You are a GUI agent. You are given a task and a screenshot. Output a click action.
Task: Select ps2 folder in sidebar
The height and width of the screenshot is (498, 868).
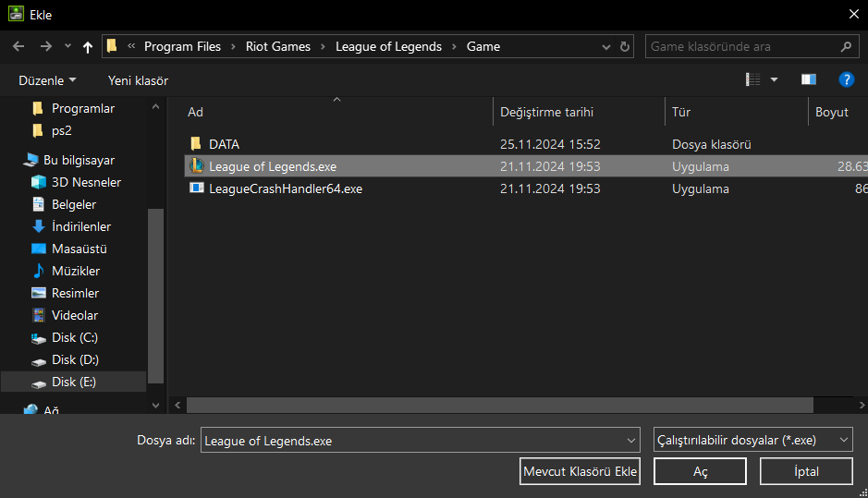pyautogui.click(x=61, y=130)
